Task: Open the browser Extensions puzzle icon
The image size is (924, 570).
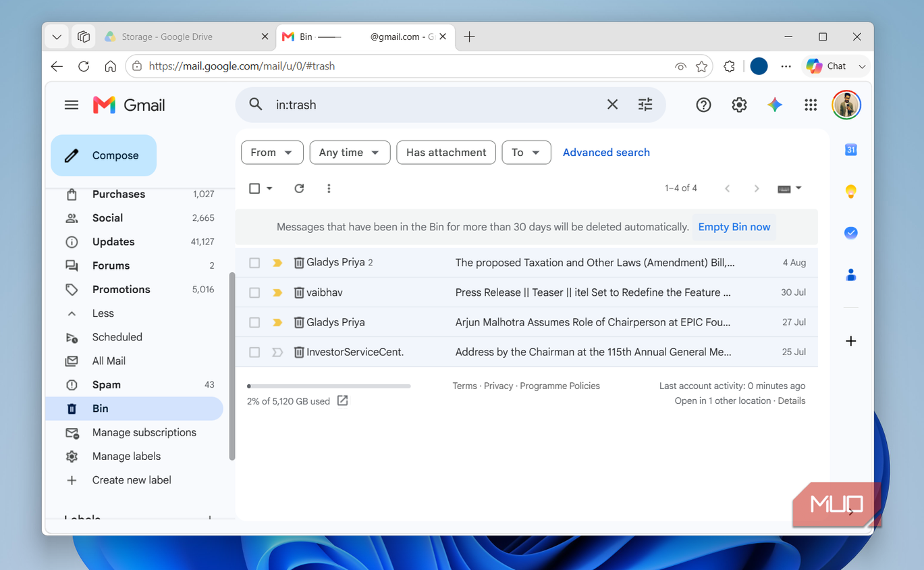Action: pos(729,66)
